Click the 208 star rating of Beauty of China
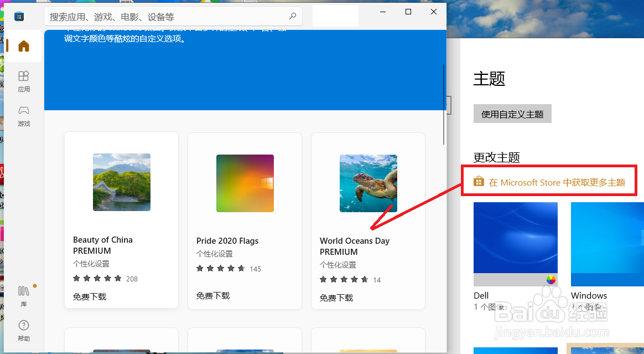 [x=105, y=279]
